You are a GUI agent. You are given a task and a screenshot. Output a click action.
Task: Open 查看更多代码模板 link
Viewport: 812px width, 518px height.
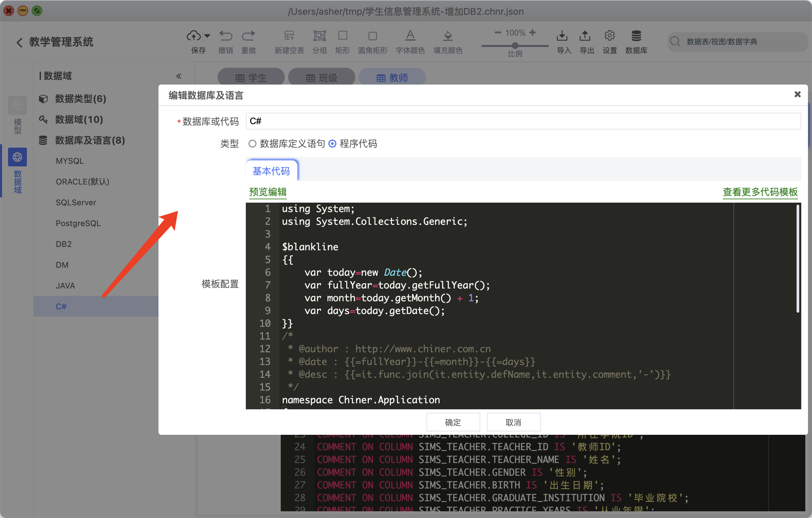click(x=760, y=192)
